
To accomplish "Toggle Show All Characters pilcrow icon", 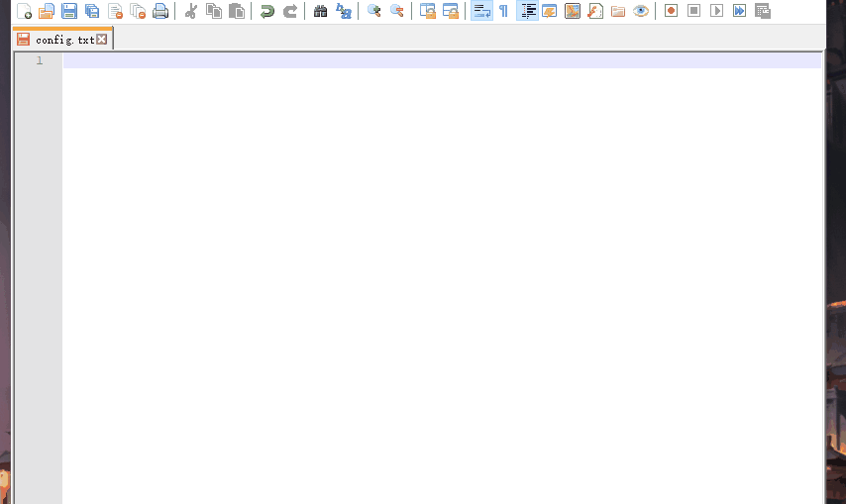I will pyautogui.click(x=503, y=11).
